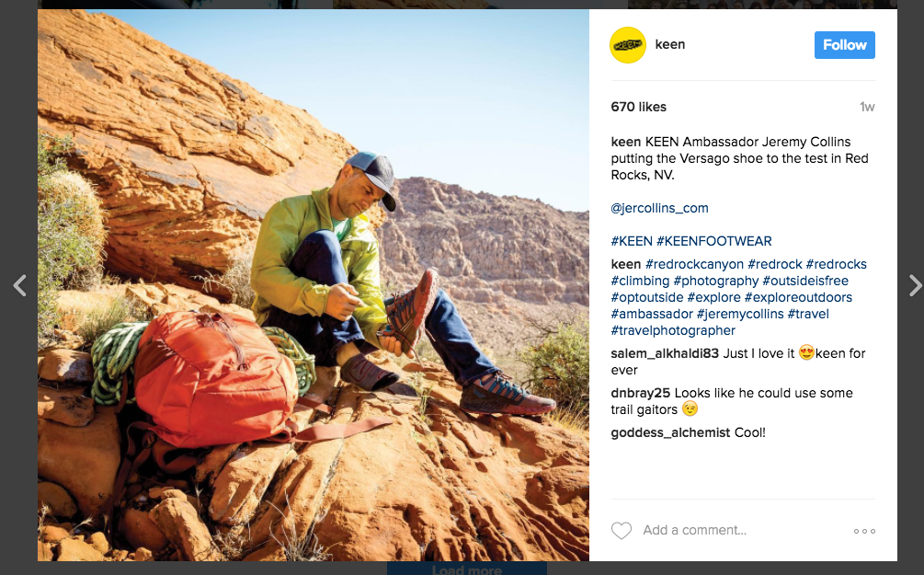Viewport: 924px width, 575px height.
Task: Open the #KEENFOOTWEAR hashtag
Action: tap(714, 241)
